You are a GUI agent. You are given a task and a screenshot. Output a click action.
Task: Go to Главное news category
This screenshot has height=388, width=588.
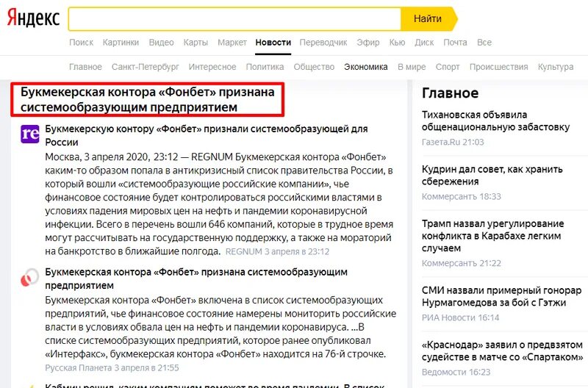85,67
